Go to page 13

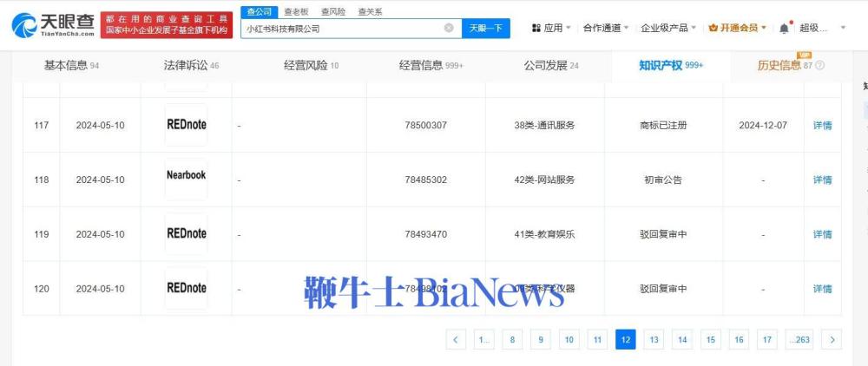point(654,339)
